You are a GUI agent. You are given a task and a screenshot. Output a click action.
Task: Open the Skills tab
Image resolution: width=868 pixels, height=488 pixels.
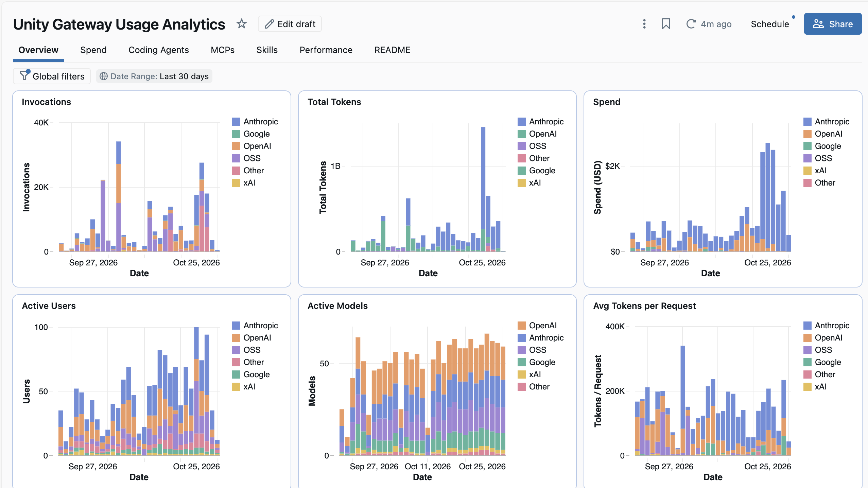click(267, 50)
